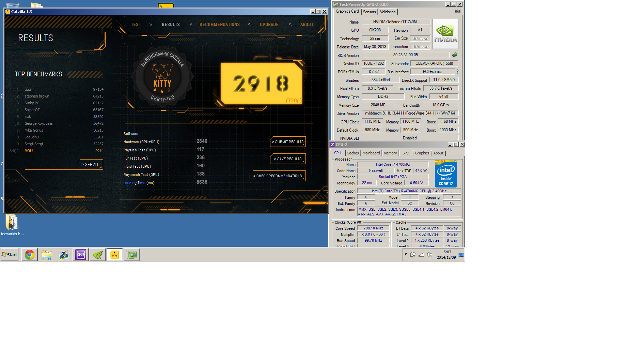Viewport: 644px width, 361px height.
Task: Switch to the GPU-Z Validation tab
Action: [388, 12]
